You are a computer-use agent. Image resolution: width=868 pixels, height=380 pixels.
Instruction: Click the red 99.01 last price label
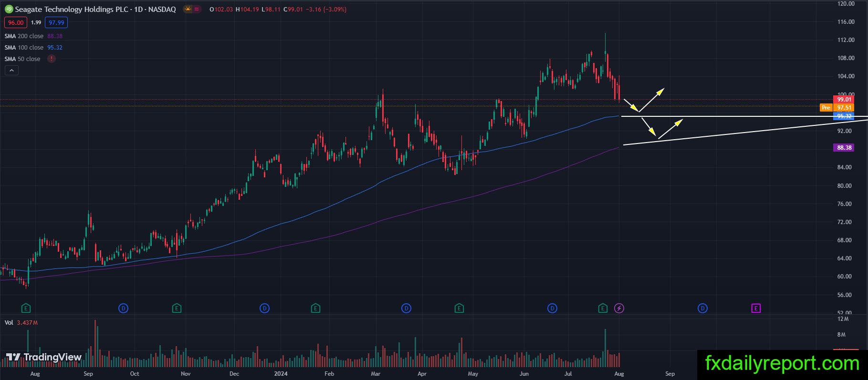tap(844, 99)
